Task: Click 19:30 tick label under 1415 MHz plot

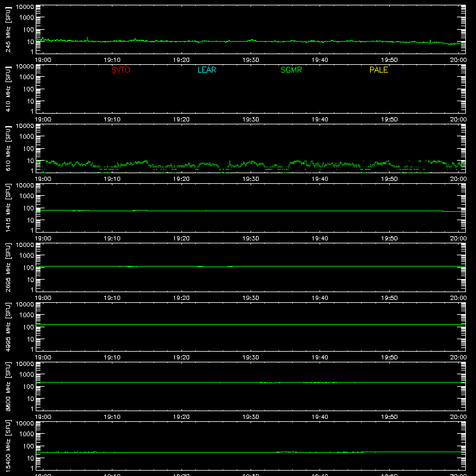Action: pyautogui.click(x=250, y=239)
